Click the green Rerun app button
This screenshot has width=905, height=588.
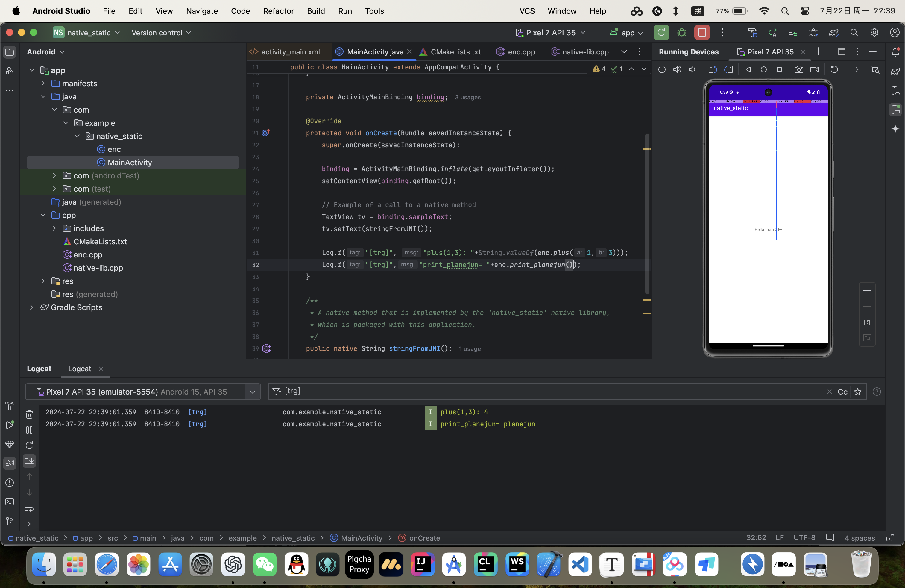661,33
